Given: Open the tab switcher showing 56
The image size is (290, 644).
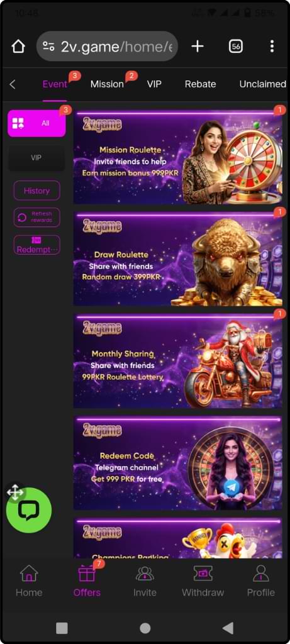Looking at the screenshot, I should 236,47.
